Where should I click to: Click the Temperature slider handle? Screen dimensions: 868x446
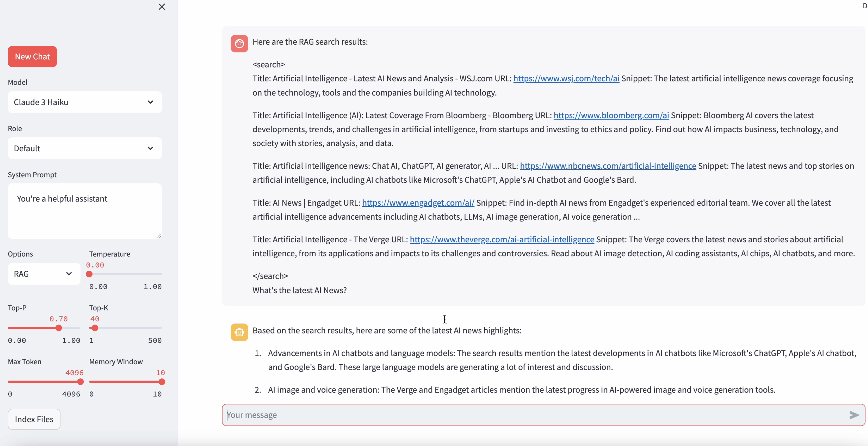89,274
